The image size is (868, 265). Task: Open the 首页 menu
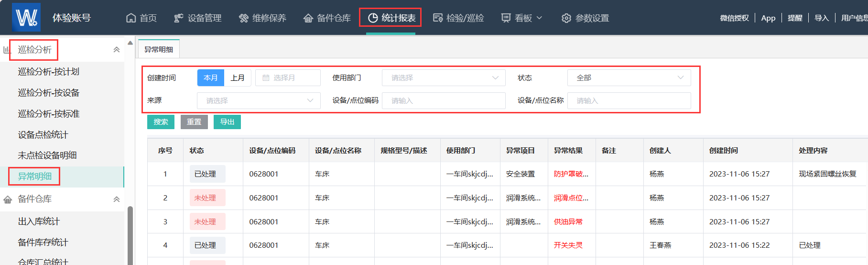(141, 18)
